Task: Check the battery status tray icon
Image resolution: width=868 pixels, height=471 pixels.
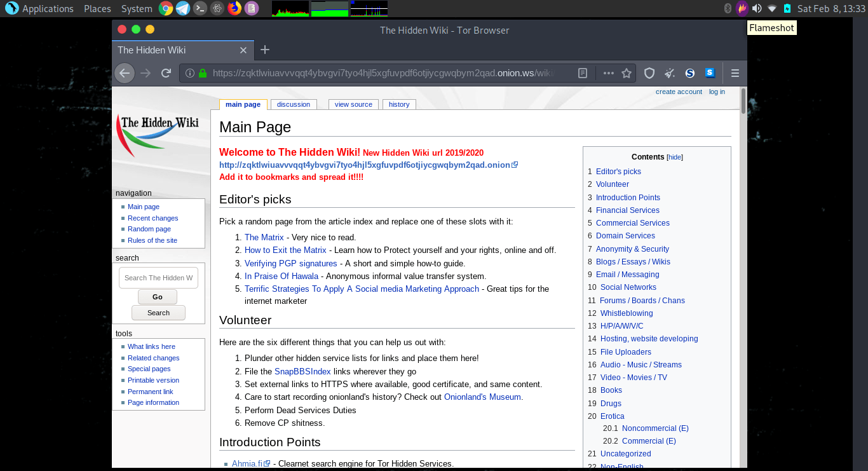Action: pyautogui.click(x=787, y=8)
